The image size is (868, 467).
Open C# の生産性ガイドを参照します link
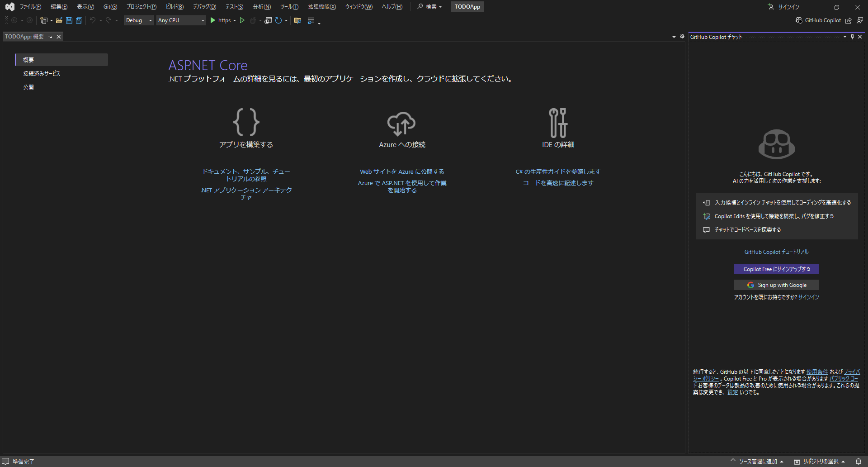558,172
